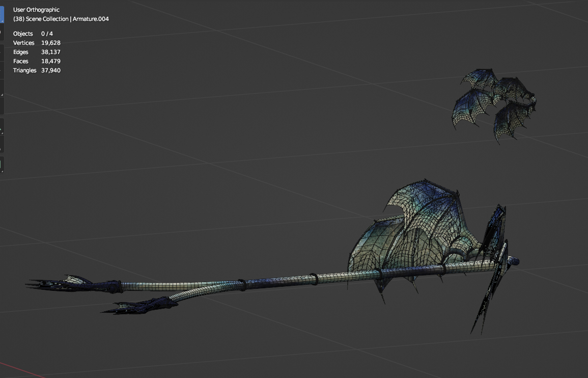Select the upper clawed tip of the staff
Viewport: 588px width, 378px height.
[75, 284]
